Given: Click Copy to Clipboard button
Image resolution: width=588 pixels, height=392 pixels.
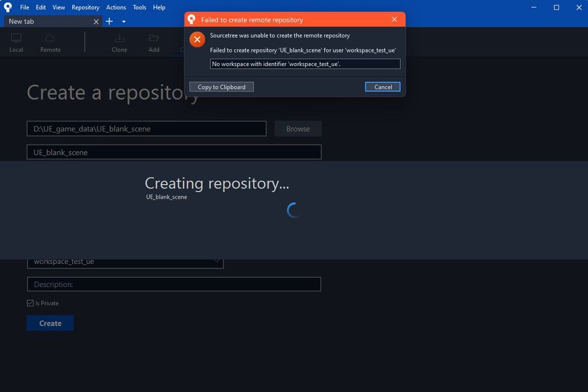Looking at the screenshot, I should click(222, 87).
